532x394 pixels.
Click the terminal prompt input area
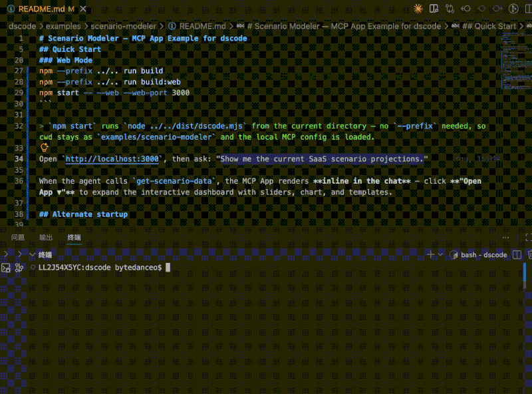(168, 268)
